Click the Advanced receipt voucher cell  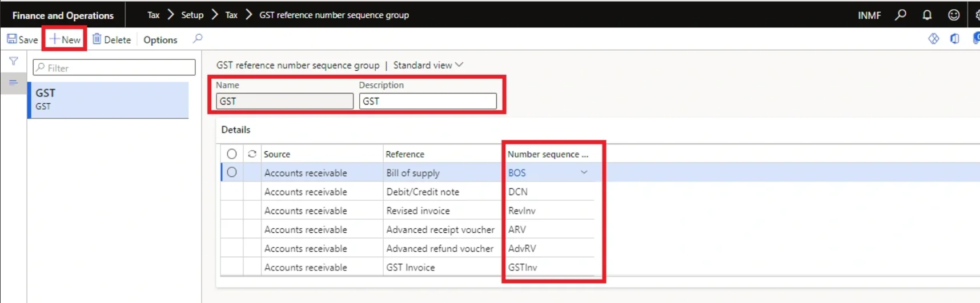tap(443, 229)
